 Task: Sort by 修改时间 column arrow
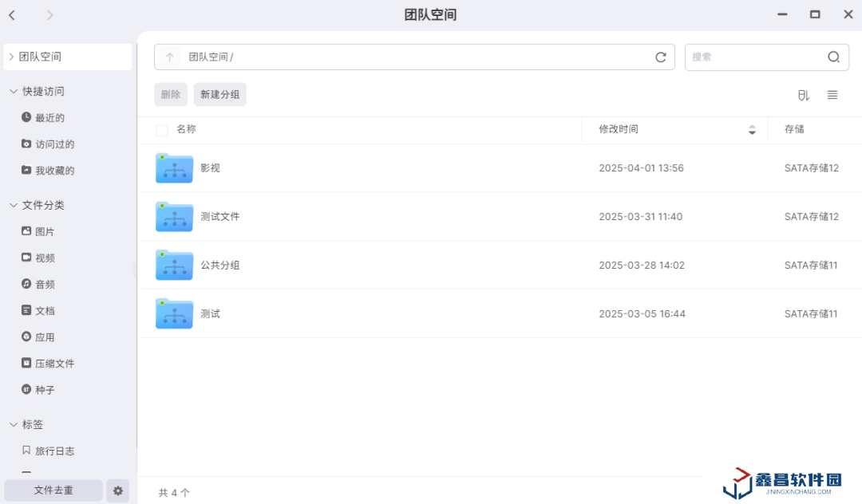point(751,130)
